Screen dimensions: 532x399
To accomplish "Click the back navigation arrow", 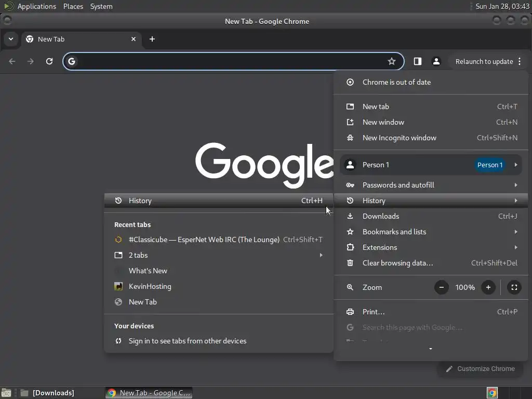I will tap(12, 61).
